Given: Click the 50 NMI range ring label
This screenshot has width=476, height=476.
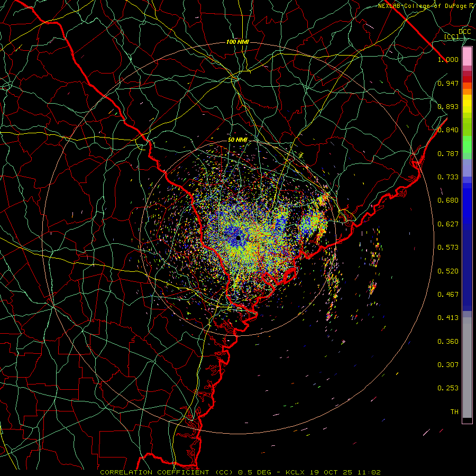Looking at the screenshot, I should tap(237, 140).
